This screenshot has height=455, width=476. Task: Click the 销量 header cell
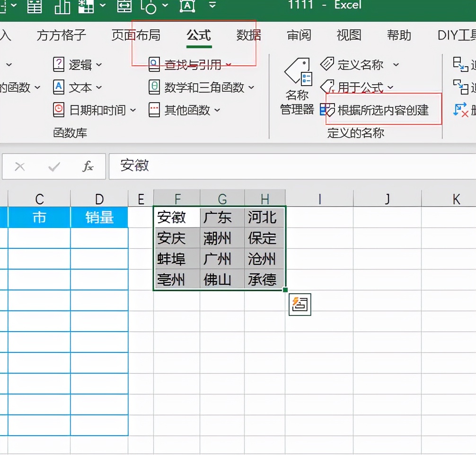coord(99,218)
